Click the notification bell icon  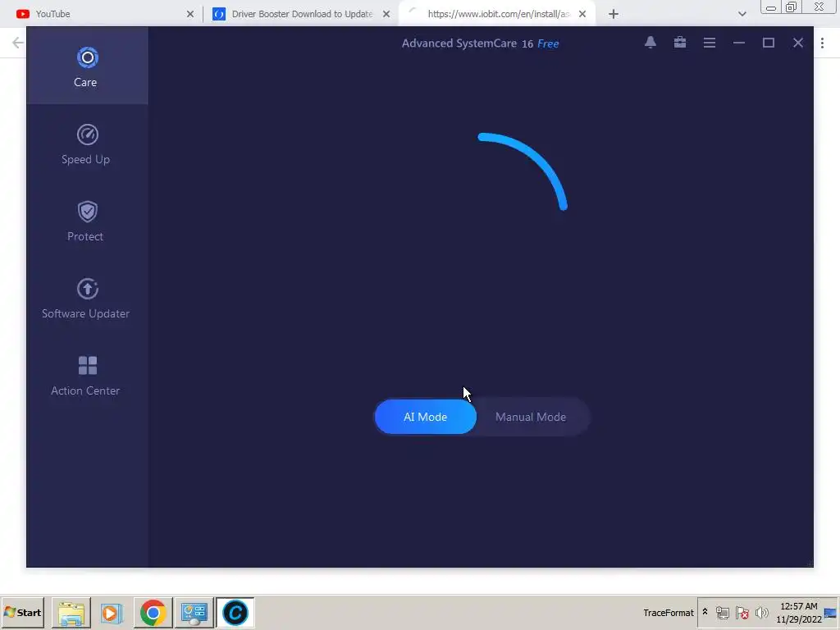[651, 43]
